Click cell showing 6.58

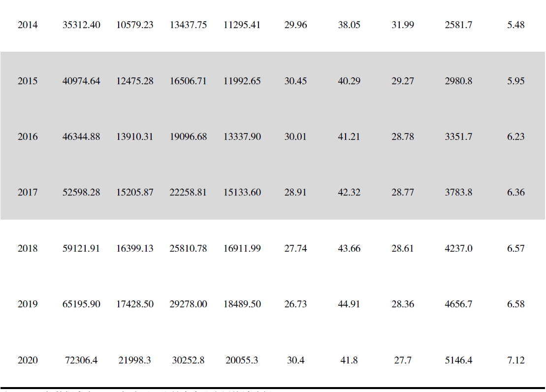[x=515, y=304]
